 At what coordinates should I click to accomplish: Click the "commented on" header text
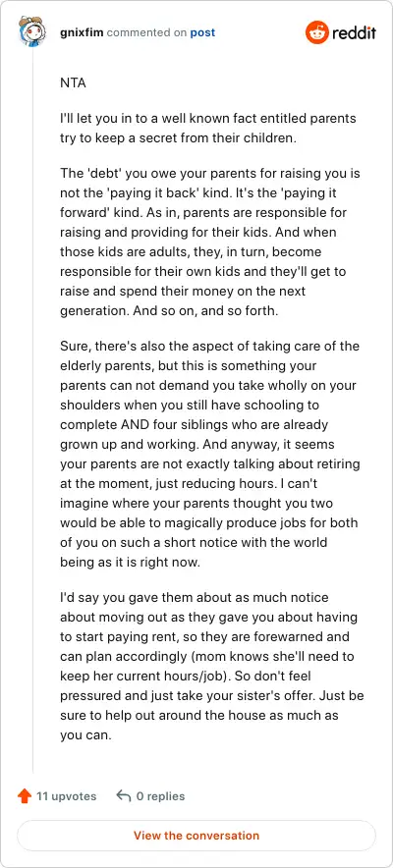pos(146,32)
